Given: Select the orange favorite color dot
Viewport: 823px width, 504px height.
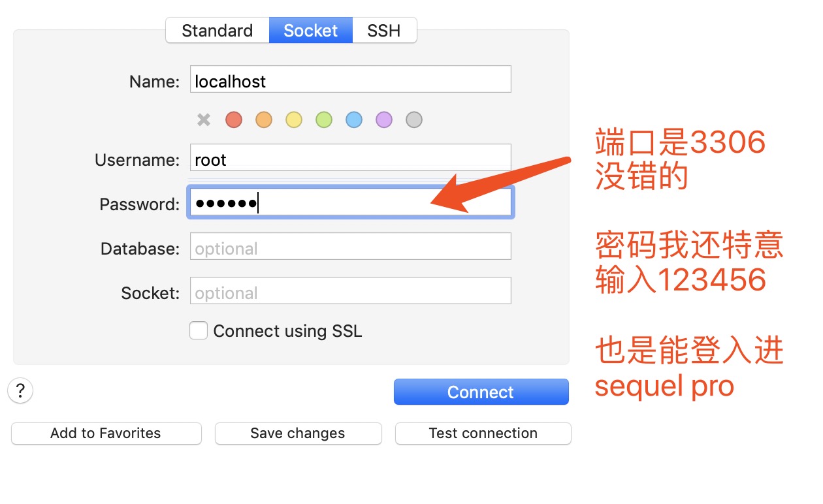Looking at the screenshot, I should 263,119.
